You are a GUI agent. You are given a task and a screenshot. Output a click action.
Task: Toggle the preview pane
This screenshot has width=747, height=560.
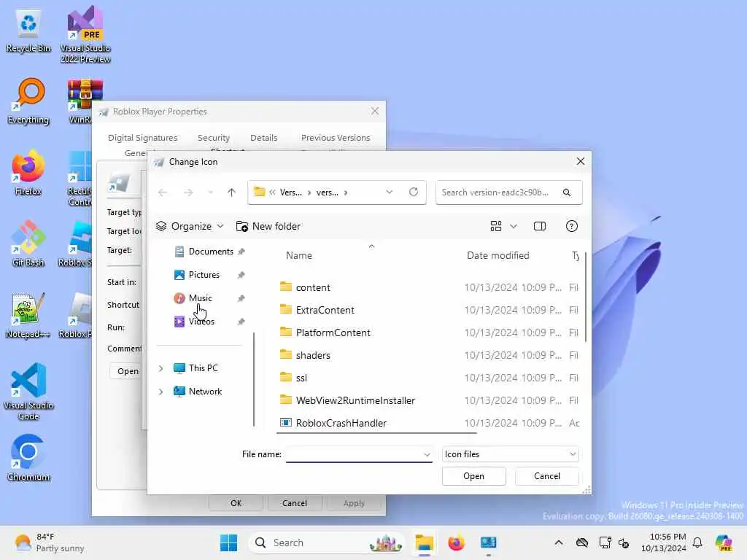click(539, 226)
